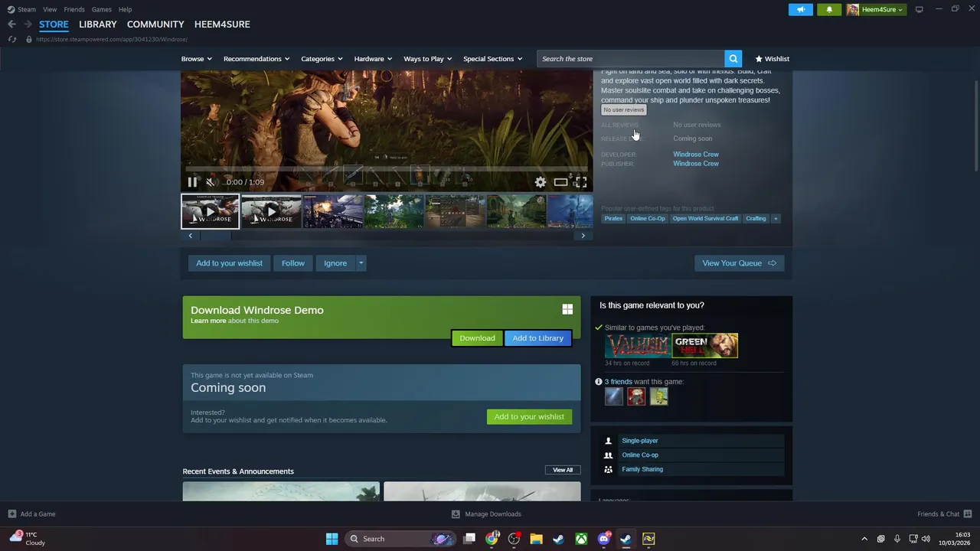980x551 pixels.
Task: Switch to the LIBRARY tab
Action: pyautogui.click(x=98, y=24)
